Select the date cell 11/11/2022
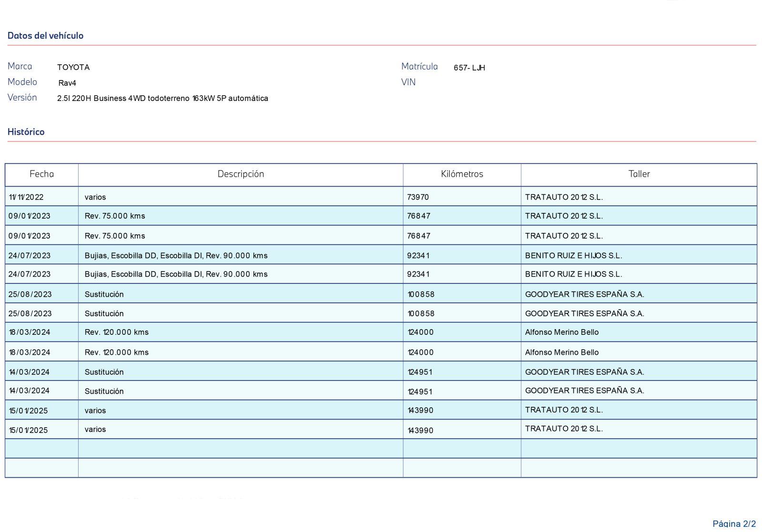Viewport: 762px width, 532px height. tap(26, 197)
